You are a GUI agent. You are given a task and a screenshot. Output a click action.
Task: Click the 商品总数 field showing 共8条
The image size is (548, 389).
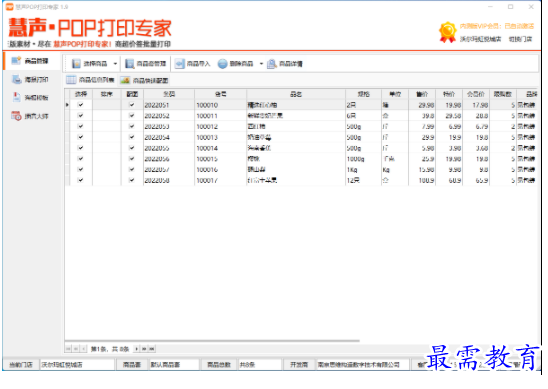[x=260, y=365]
